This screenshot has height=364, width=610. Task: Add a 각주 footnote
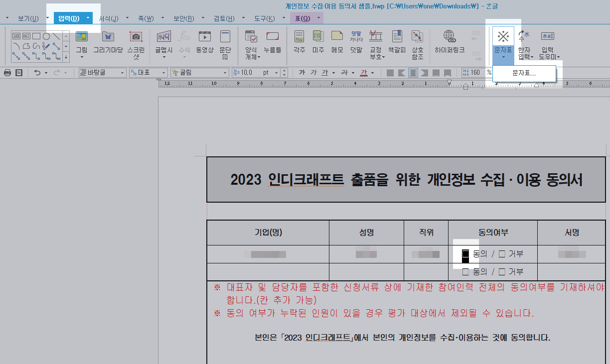(299, 42)
